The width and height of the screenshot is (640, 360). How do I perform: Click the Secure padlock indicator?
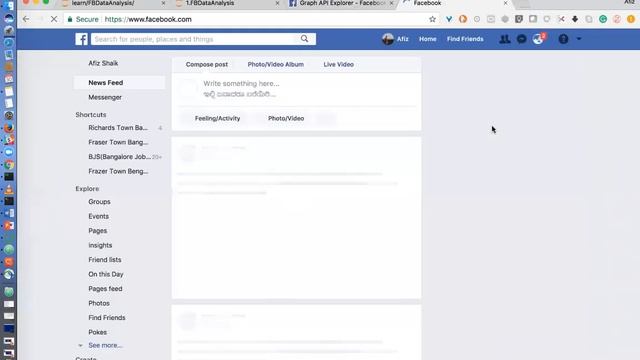(x=70, y=19)
